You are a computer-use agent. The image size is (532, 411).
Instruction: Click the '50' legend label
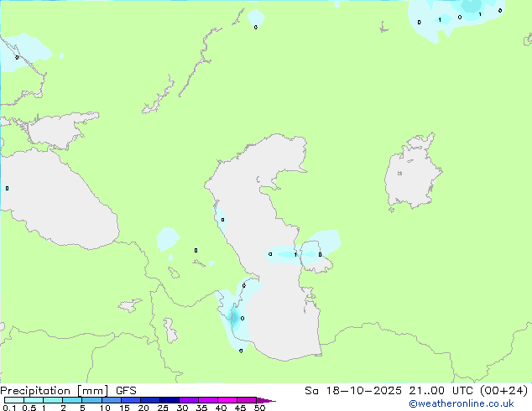click(x=259, y=408)
